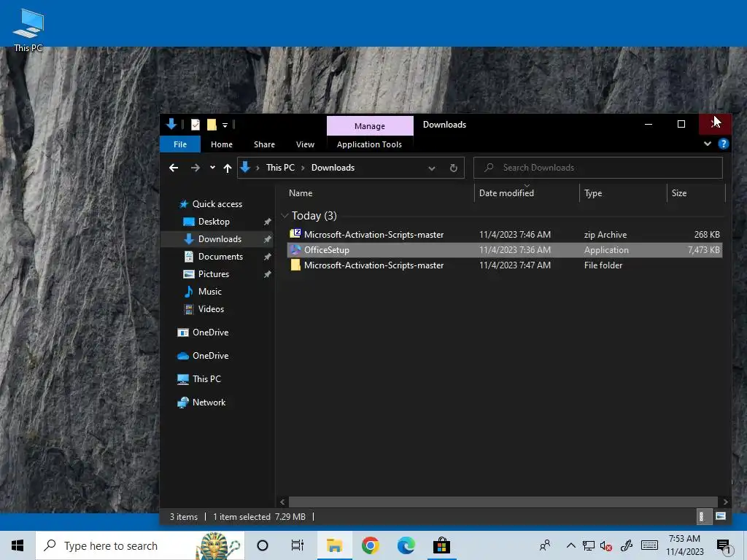Open the People icon in taskbar
The width and height of the screenshot is (747, 560).
coord(545,545)
